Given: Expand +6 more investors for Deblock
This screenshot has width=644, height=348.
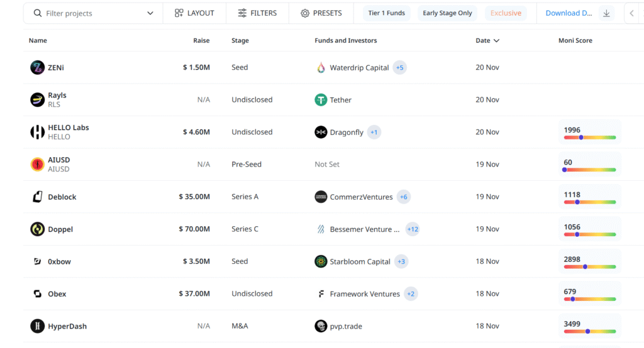Looking at the screenshot, I should pos(404,197).
